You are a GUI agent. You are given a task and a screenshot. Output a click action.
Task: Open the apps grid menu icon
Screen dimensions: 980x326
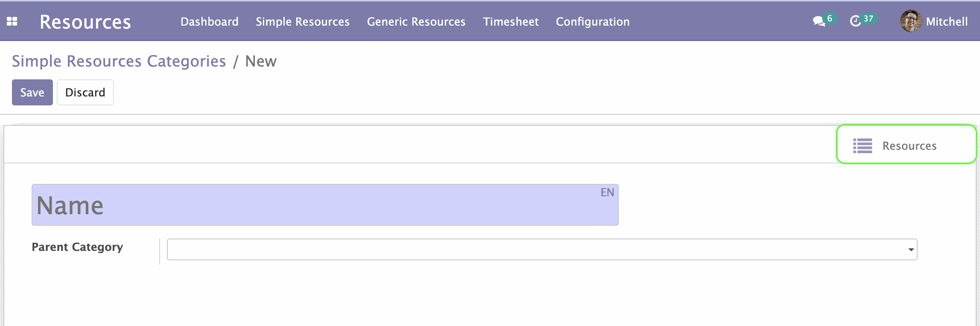coord(12,21)
